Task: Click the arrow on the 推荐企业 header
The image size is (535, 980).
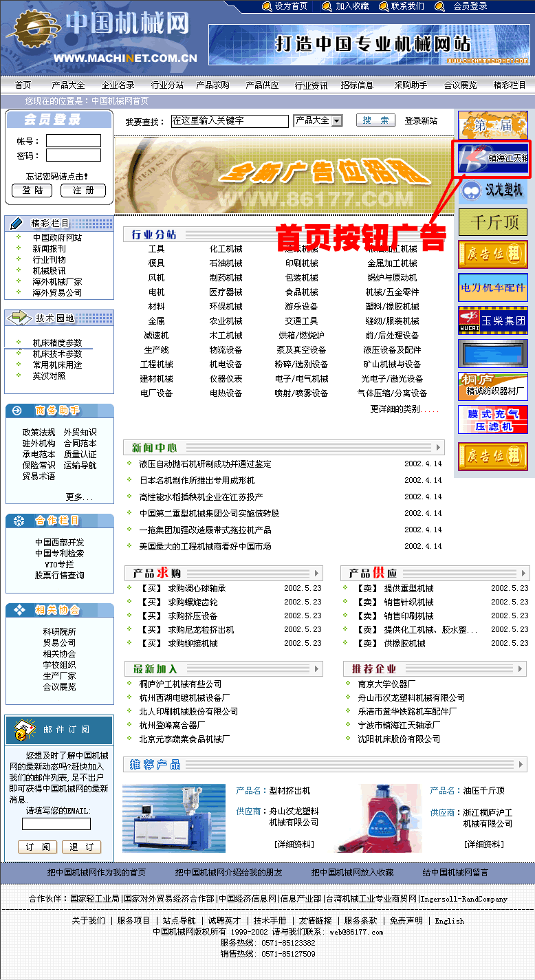Action: (521, 668)
